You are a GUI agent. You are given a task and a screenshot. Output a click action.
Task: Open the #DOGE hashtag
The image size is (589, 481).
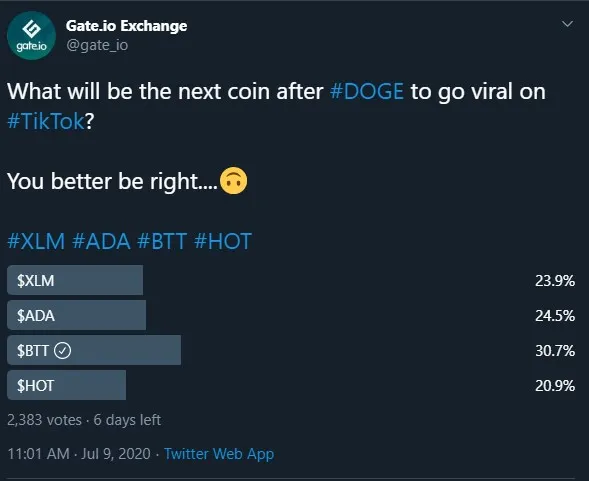(x=367, y=91)
